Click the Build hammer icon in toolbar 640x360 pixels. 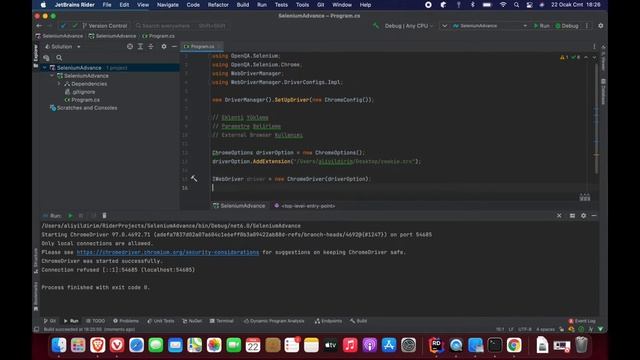click(376, 26)
